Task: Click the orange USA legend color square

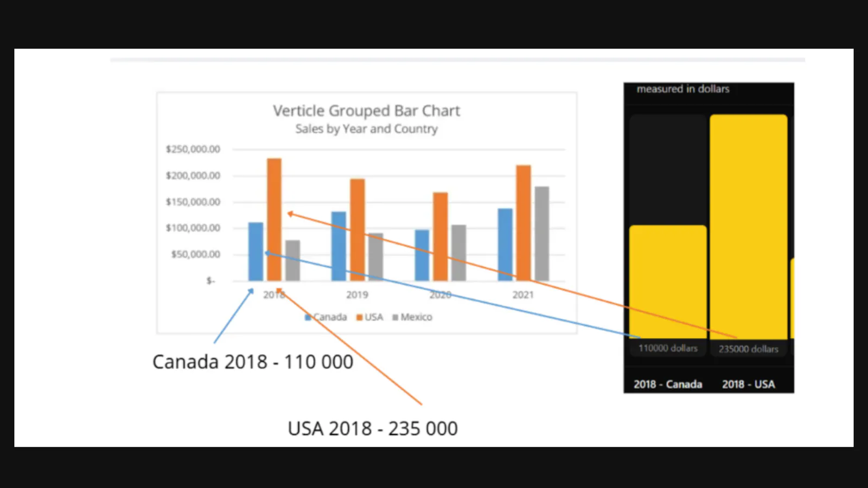Action: pos(359,318)
